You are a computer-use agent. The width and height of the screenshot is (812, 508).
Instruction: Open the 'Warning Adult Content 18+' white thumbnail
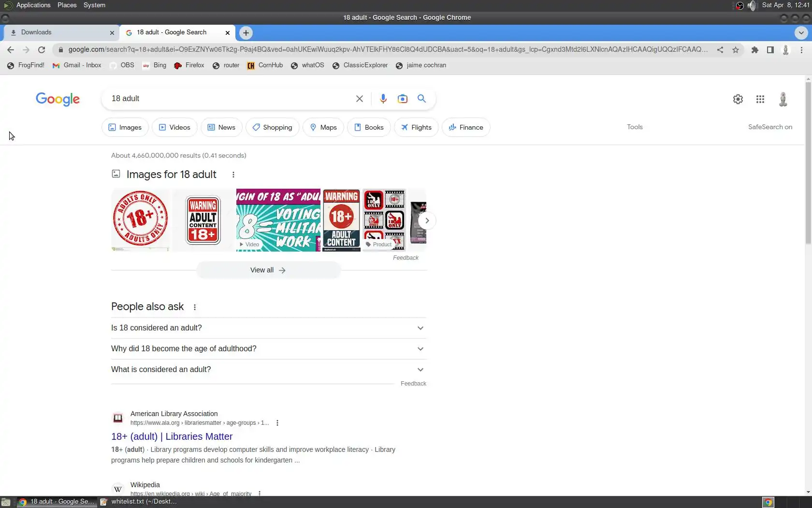point(203,220)
